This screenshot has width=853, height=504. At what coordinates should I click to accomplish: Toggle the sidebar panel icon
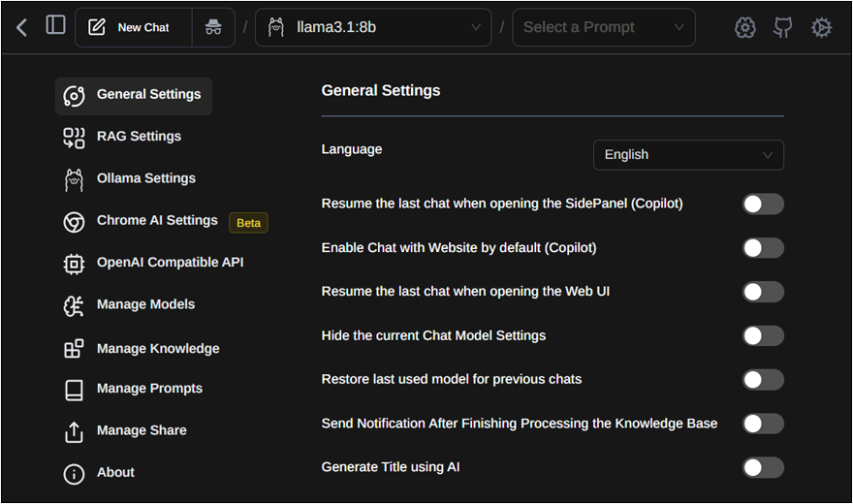[55, 25]
